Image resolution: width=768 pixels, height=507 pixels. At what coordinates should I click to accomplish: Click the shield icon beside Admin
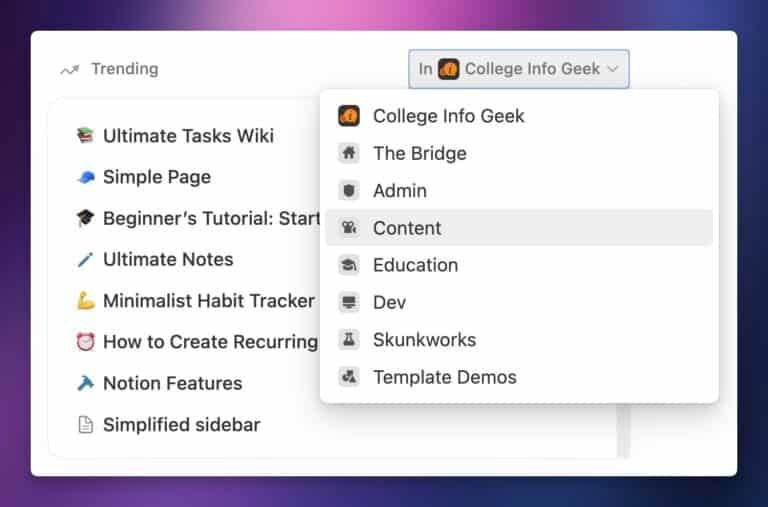pyautogui.click(x=348, y=190)
